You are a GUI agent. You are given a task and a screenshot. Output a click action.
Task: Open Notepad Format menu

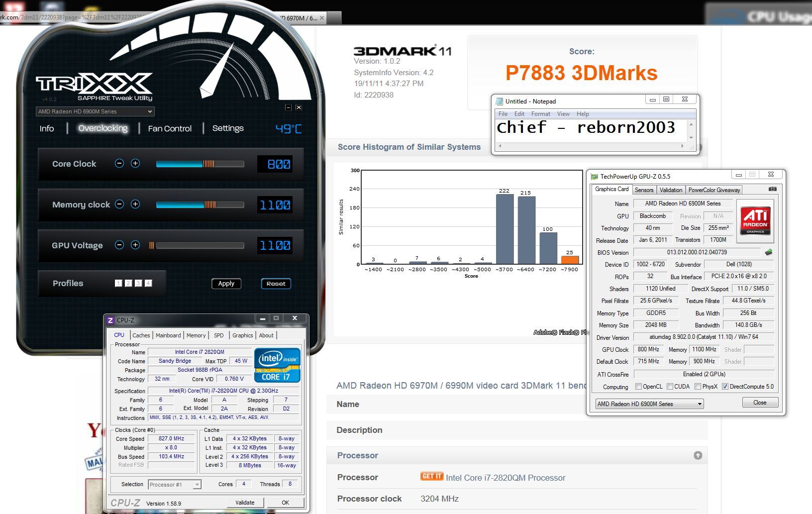pyautogui.click(x=541, y=114)
